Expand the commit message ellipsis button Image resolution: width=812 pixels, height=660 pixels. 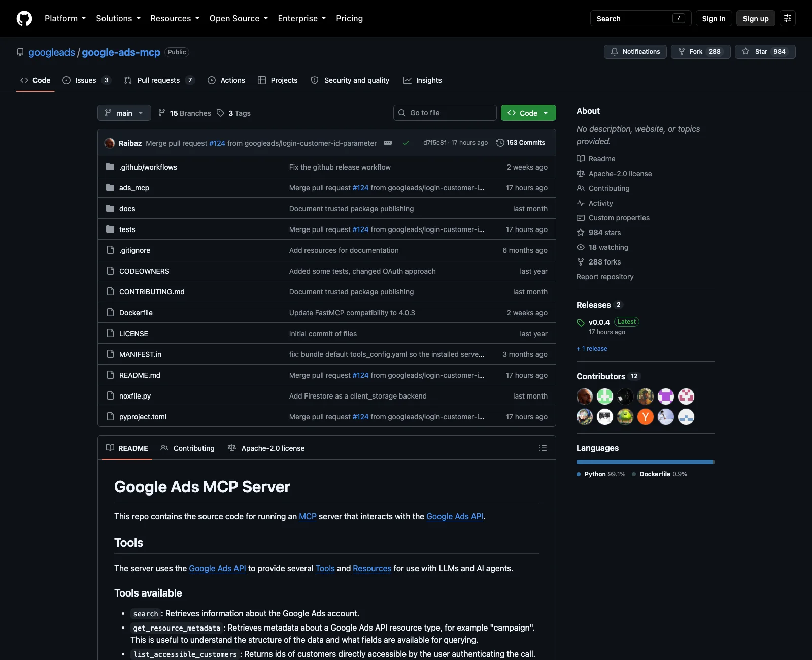coord(388,143)
